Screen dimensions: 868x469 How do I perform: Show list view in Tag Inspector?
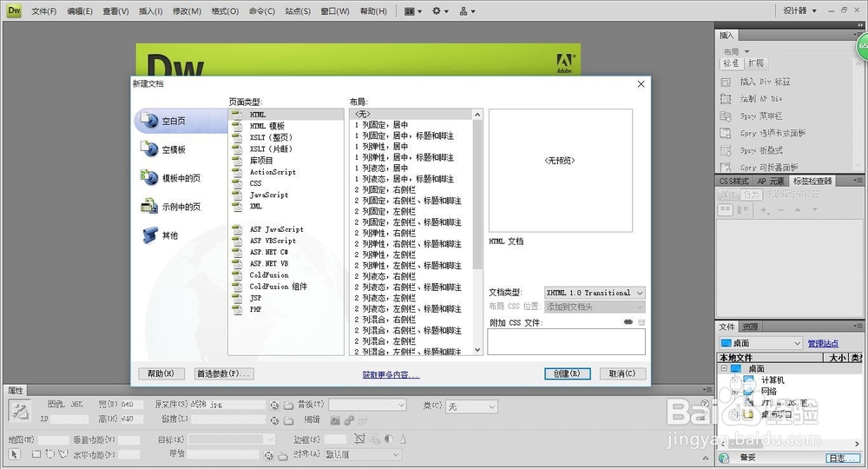tap(742, 209)
